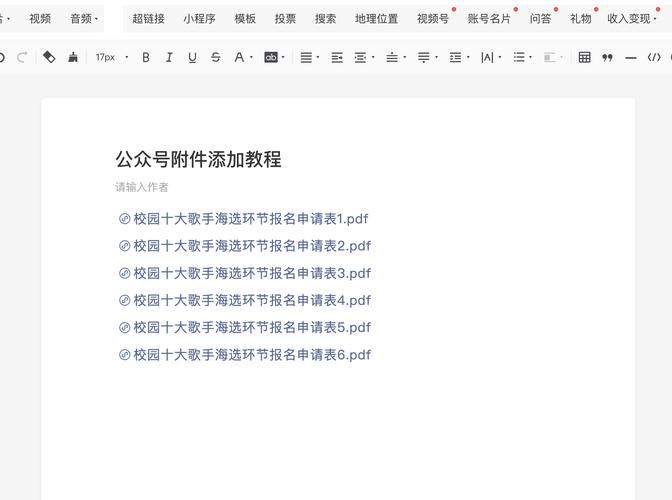
Task: Open attachment 校园十大歌手海选环节报名申请表2.pdf
Action: click(x=252, y=246)
